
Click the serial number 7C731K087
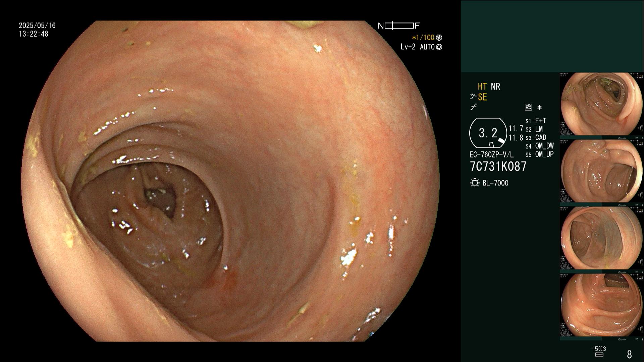(498, 166)
